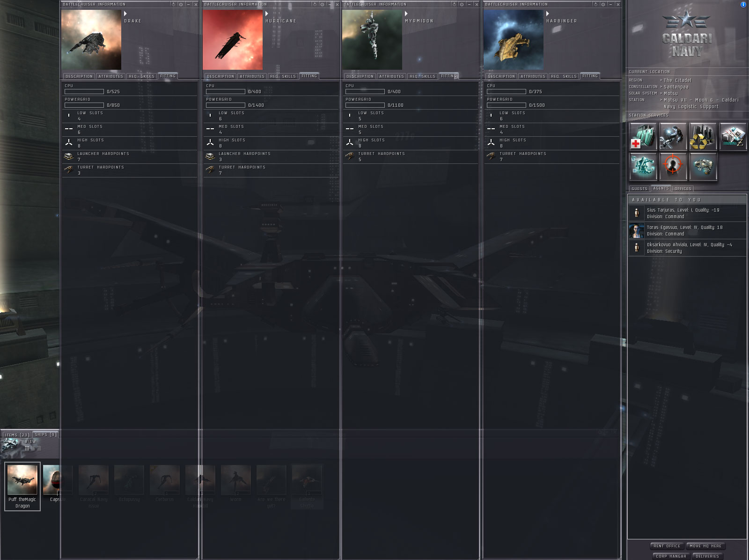Switch to the Guests tab
Screen dimensions: 749x560
point(639,189)
